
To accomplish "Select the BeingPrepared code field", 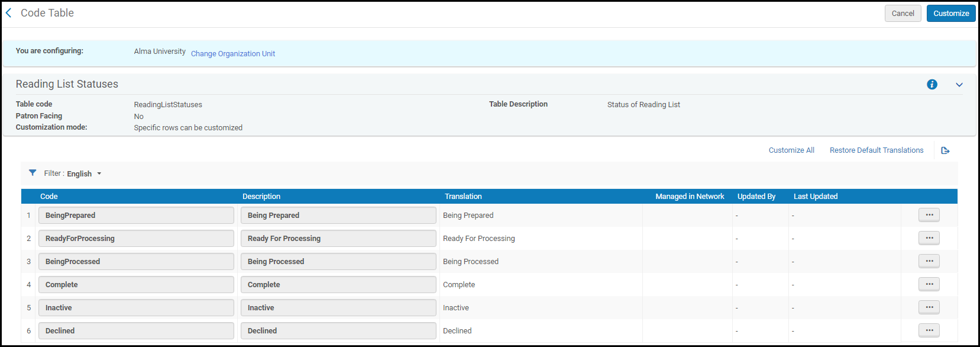I will 136,216.
